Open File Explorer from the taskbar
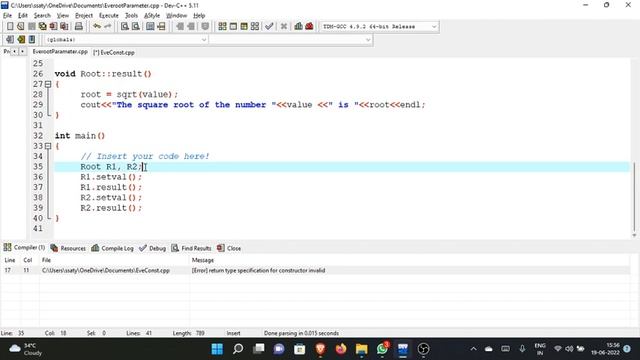Screen dimensions: 640x360 pos(361,349)
